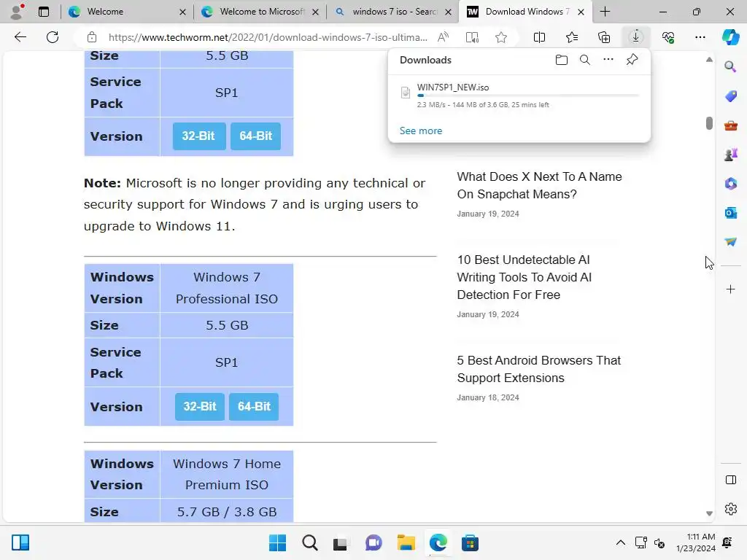Click the 32-Bit button above the Note
The width and height of the screenshot is (747, 560).
[x=198, y=136]
